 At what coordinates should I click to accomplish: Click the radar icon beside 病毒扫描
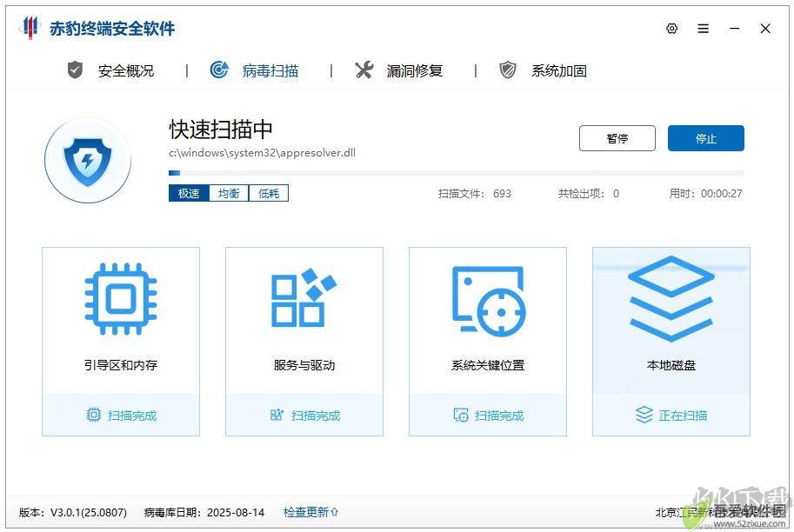tap(219, 70)
